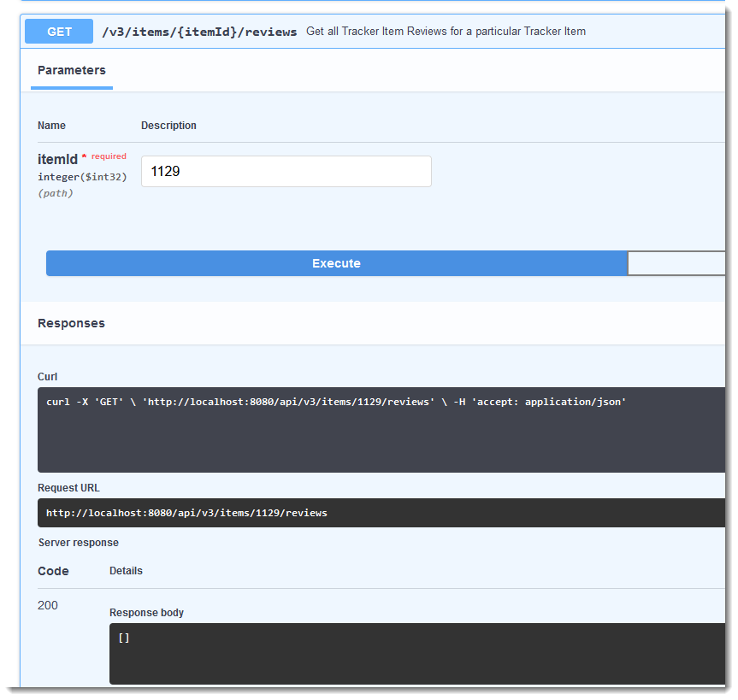738x700 pixels.
Task: Select the itemId input field
Action: 286,171
